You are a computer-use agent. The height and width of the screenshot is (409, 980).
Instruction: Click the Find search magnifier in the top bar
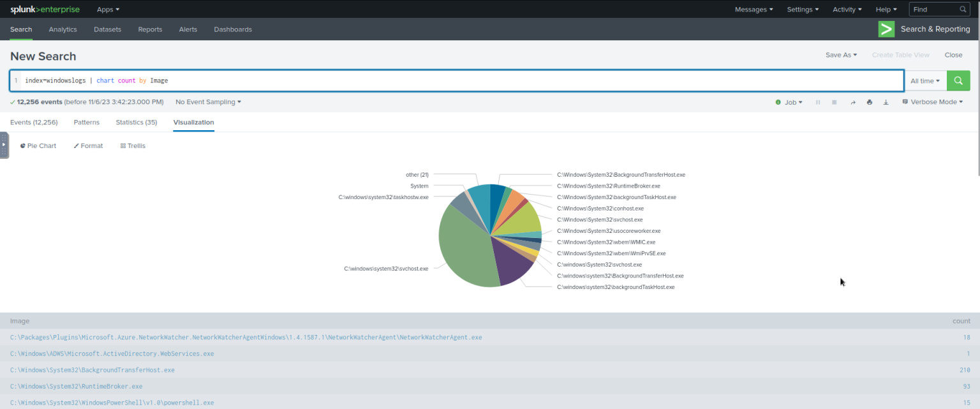(x=963, y=9)
